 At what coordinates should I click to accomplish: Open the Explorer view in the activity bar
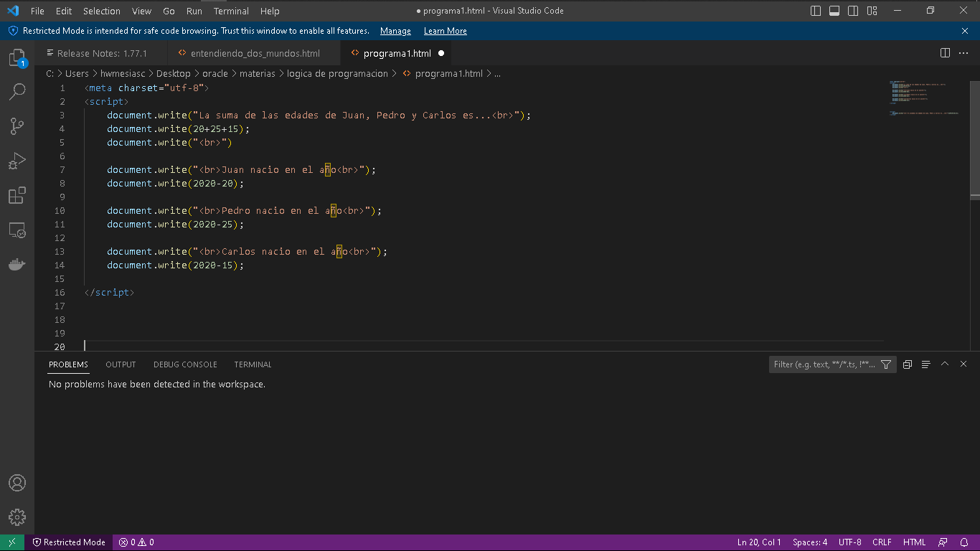[17, 58]
